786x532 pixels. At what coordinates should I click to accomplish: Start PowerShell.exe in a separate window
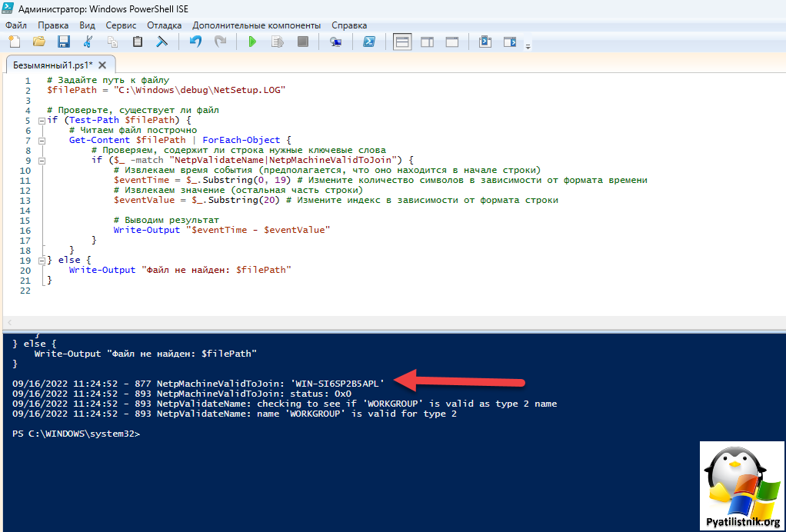pos(369,42)
